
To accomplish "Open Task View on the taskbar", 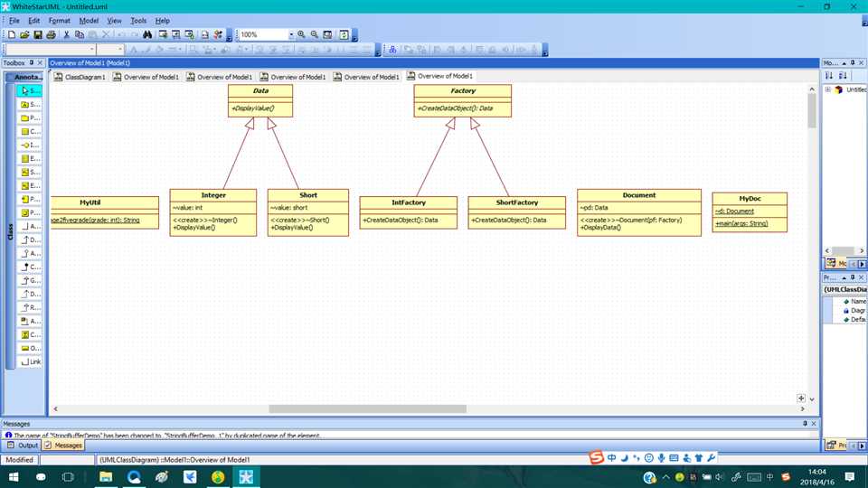I will point(68,476).
